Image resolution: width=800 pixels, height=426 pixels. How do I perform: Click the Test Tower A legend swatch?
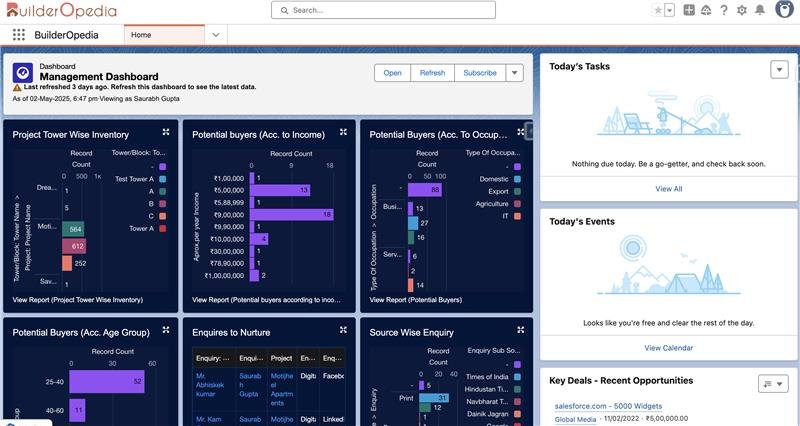(162, 179)
